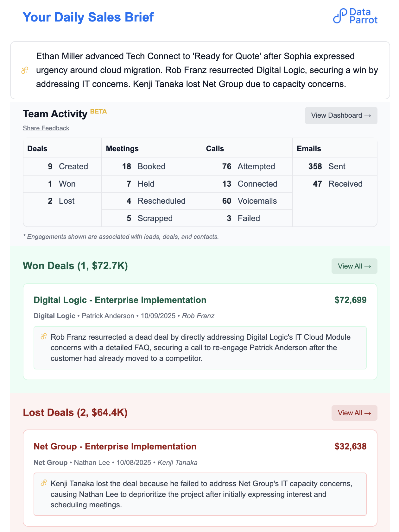The height and width of the screenshot is (532, 399).
Task: Click the arrow on Lost Deals View All
Action: click(368, 413)
